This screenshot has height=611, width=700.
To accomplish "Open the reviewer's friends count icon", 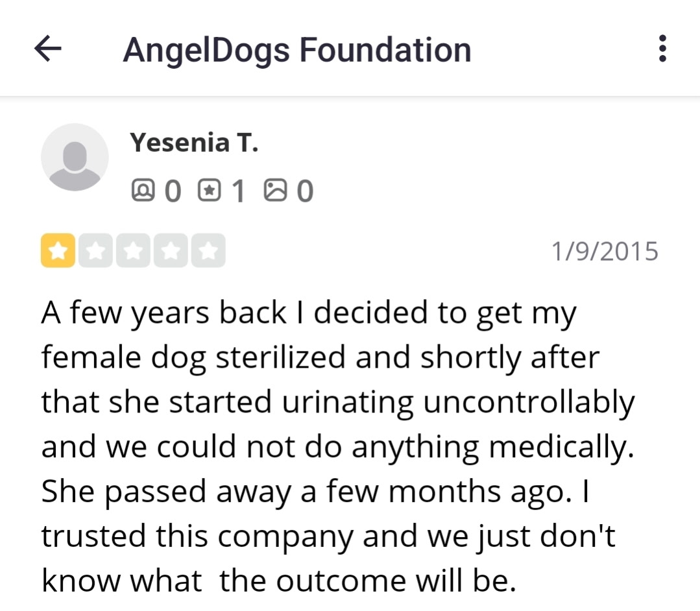I will tap(143, 190).
